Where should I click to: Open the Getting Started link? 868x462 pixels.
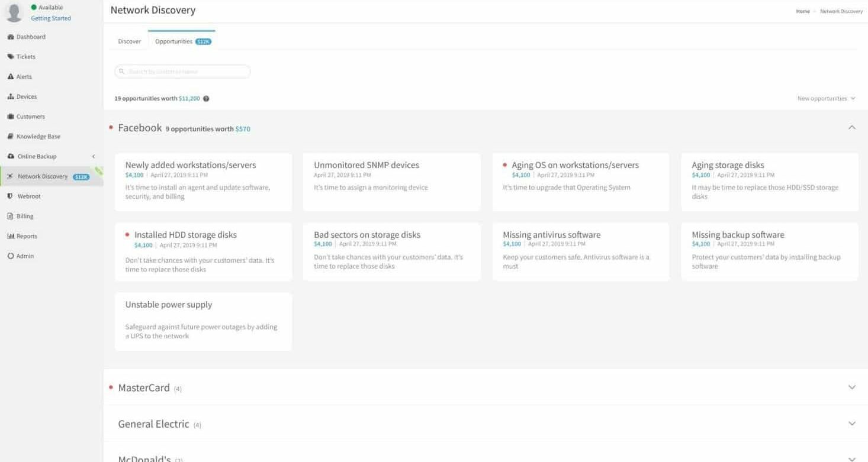[50, 18]
